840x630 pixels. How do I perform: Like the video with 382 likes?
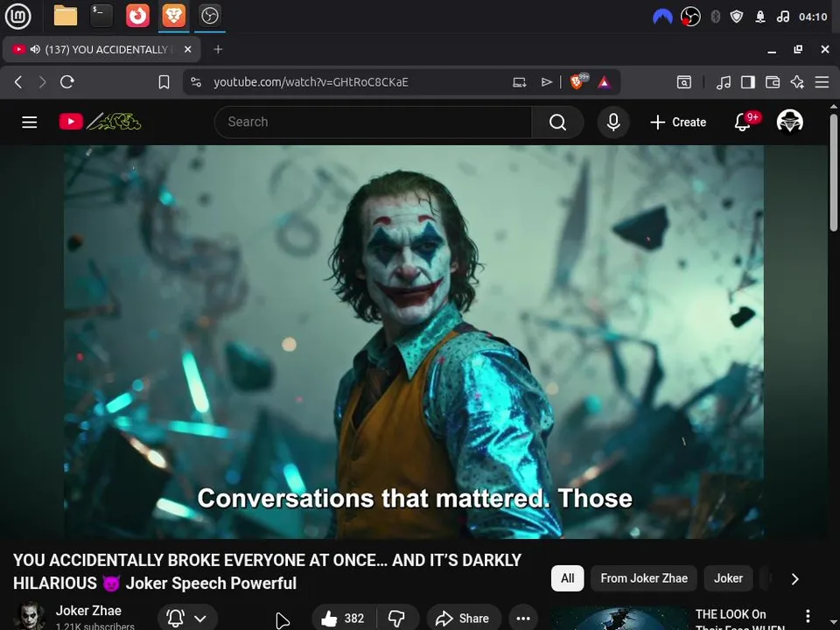[x=343, y=619]
